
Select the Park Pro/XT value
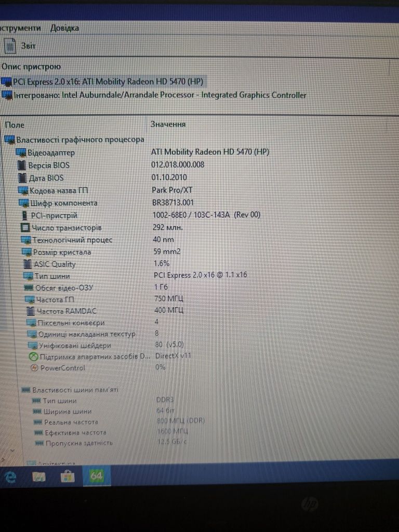[x=172, y=190]
